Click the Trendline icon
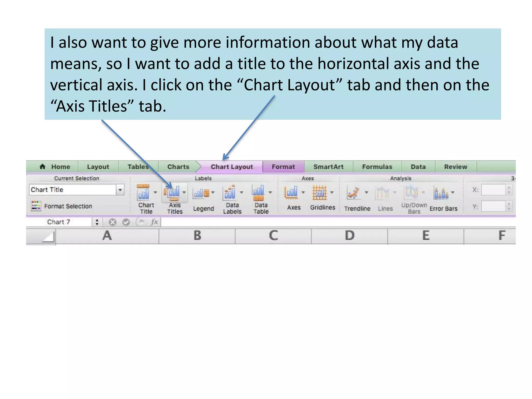This screenshot has height=399, width=532. [x=353, y=193]
